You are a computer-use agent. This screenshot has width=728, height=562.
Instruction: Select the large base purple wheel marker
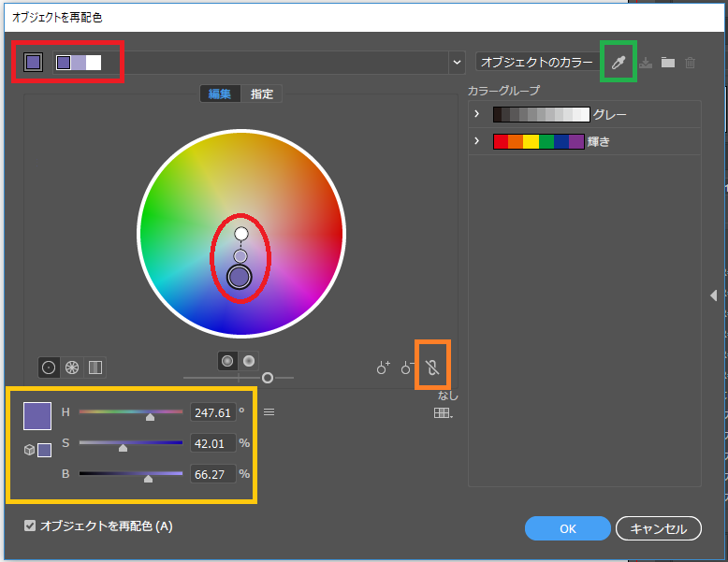240,278
